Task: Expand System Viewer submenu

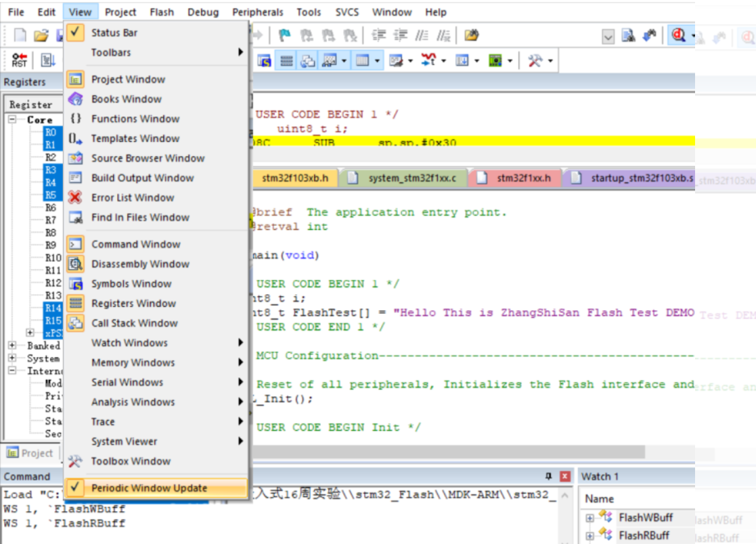Action: (x=156, y=441)
